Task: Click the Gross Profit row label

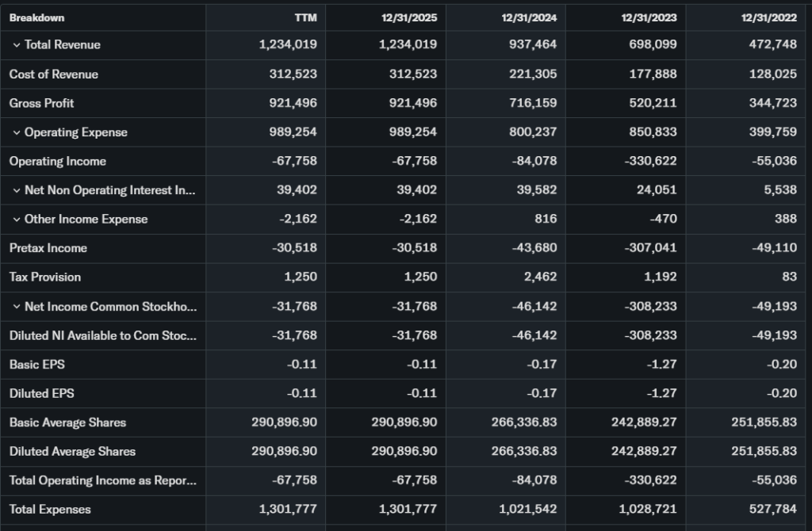Action: tap(42, 103)
